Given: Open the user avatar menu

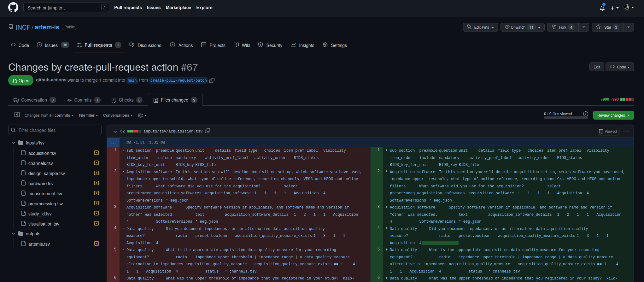Looking at the screenshot, I should (629, 8).
